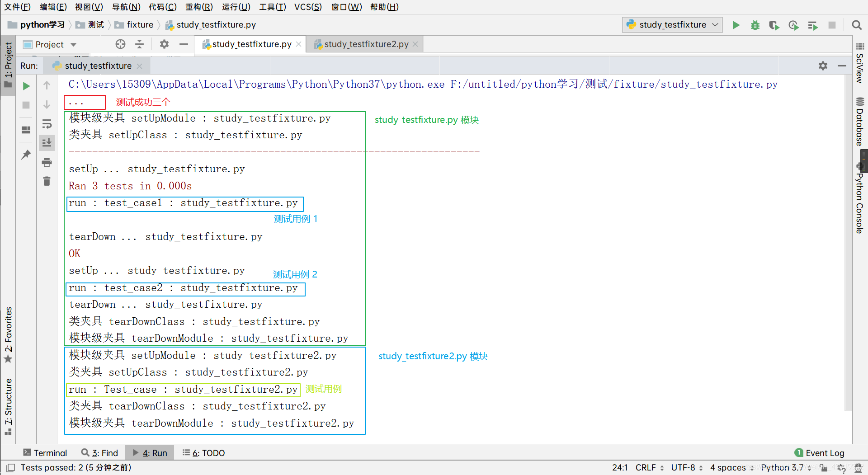This screenshot has height=475, width=868.
Task: Open Search Everywhere magnifier icon
Action: (856, 25)
